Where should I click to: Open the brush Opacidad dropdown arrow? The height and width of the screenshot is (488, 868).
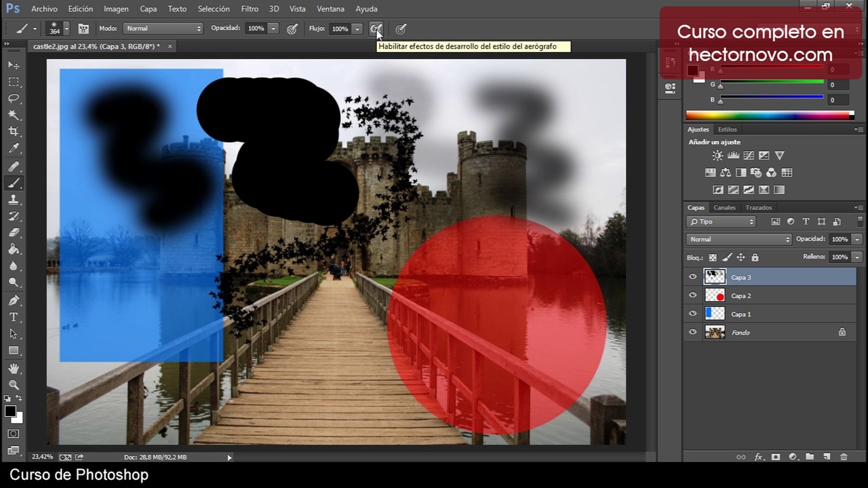click(273, 28)
